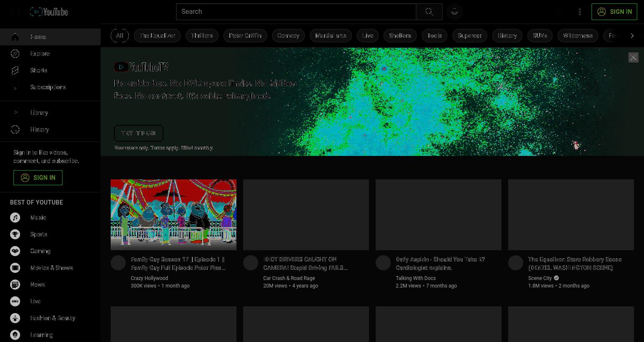Image resolution: width=644 pixels, height=342 pixels.
Task: Close the YouTube TV banner ad
Action: point(633,57)
